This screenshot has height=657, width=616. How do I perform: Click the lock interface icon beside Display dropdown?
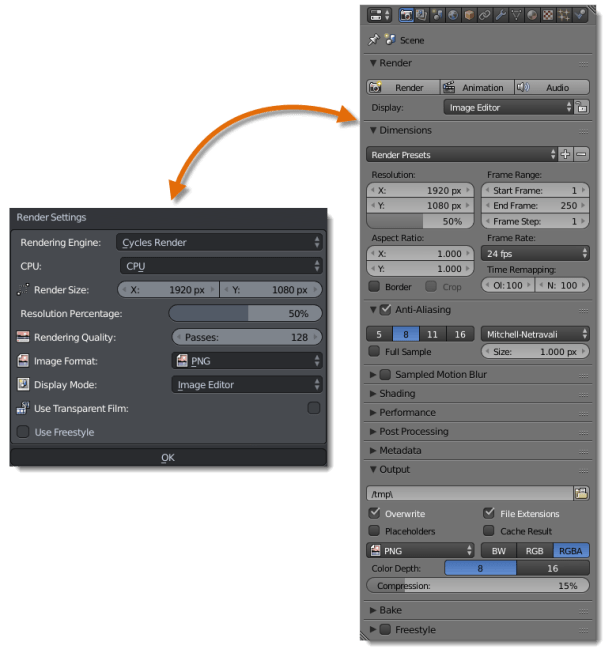(x=582, y=107)
